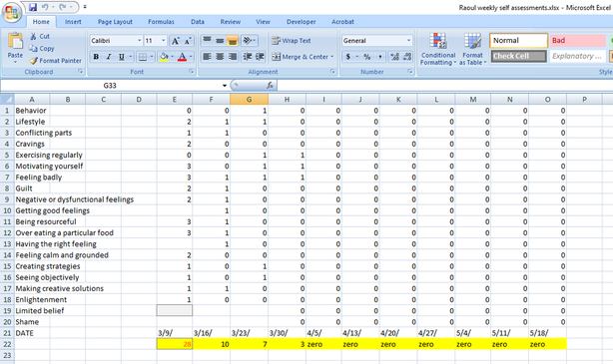
Task: Apply Comma Style formatting
Action: pyautogui.click(x=379, y=57)
